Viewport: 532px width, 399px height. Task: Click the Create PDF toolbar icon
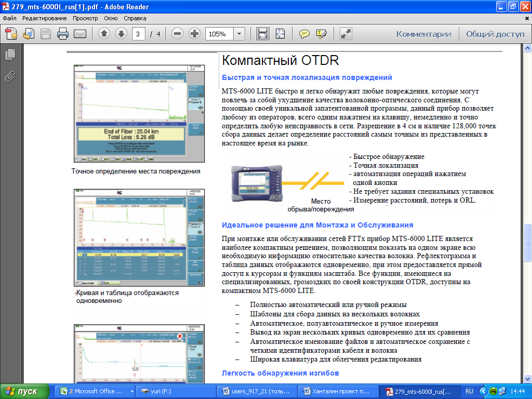point(11,34)
